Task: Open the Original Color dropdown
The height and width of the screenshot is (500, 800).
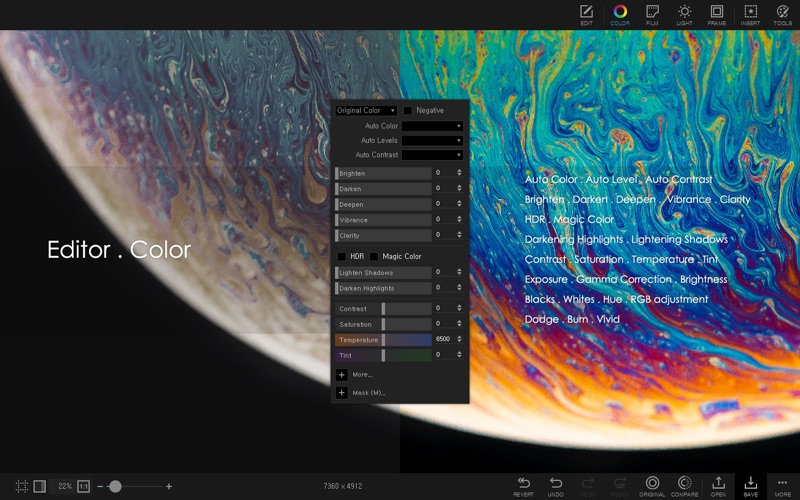Action: (x=366, y=110)
